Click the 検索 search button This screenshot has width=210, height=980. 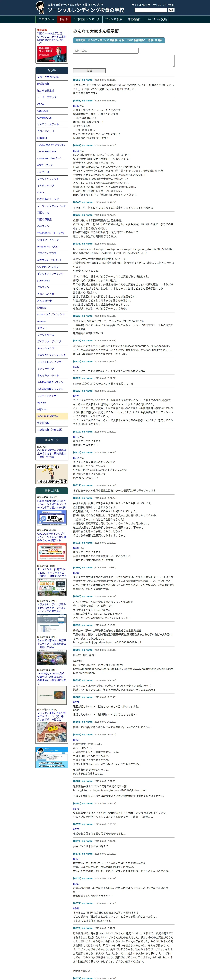[x=171, y=10]
